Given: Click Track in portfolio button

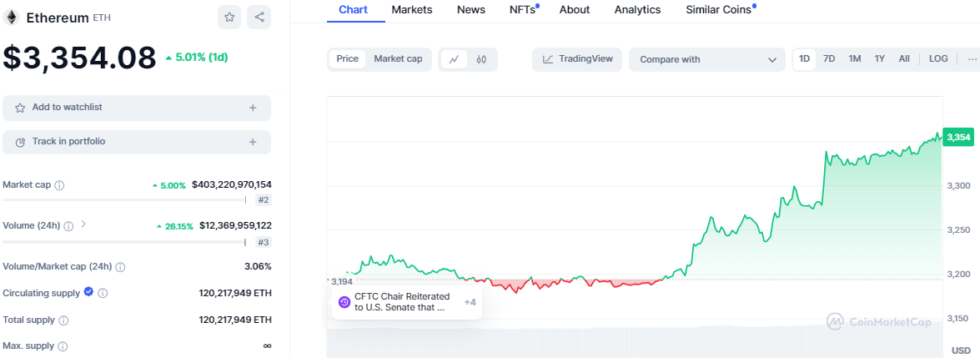Looking at the screenshot, I should pyautogui.click(x=137, y=142).
